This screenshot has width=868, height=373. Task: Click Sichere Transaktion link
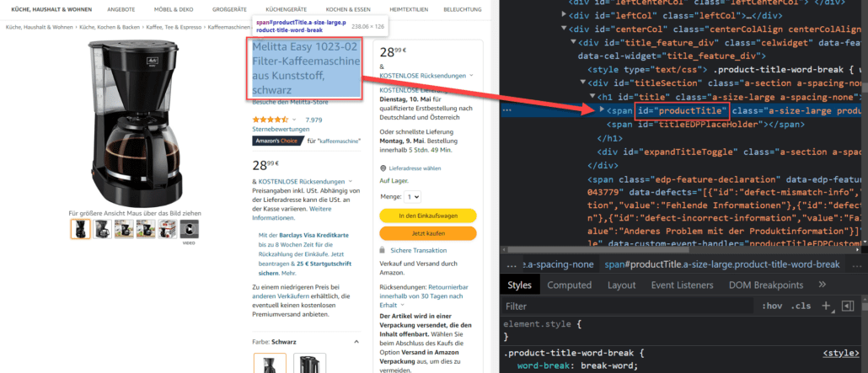pos(418,251)
